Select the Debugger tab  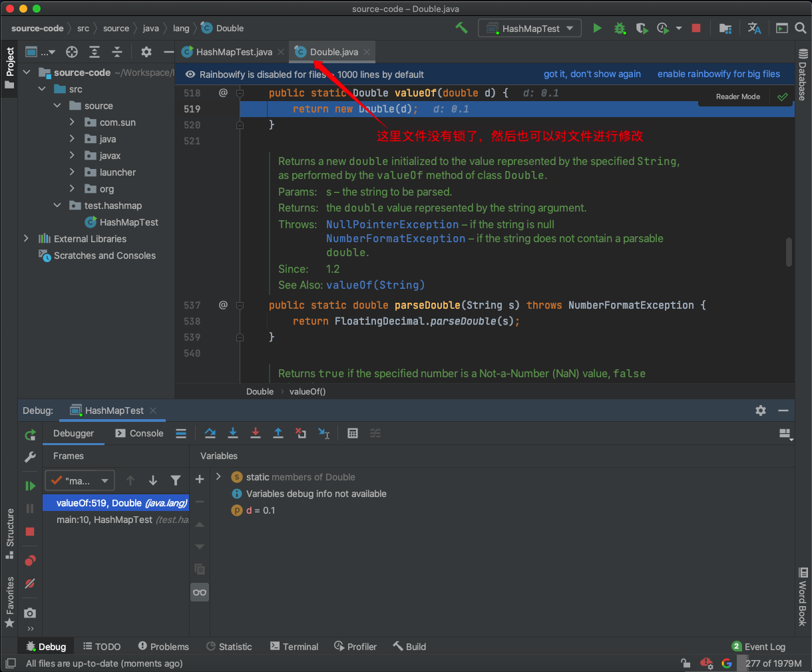click(x=73, y=433)
